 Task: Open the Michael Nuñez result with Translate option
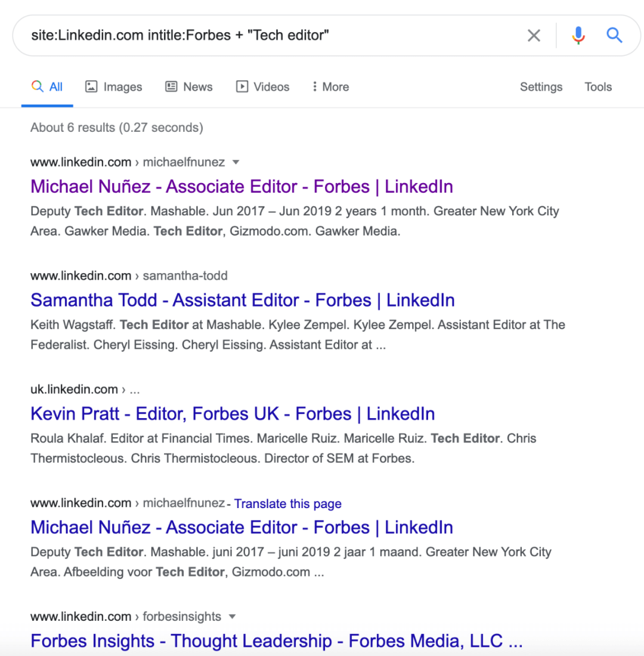point(242,528)
